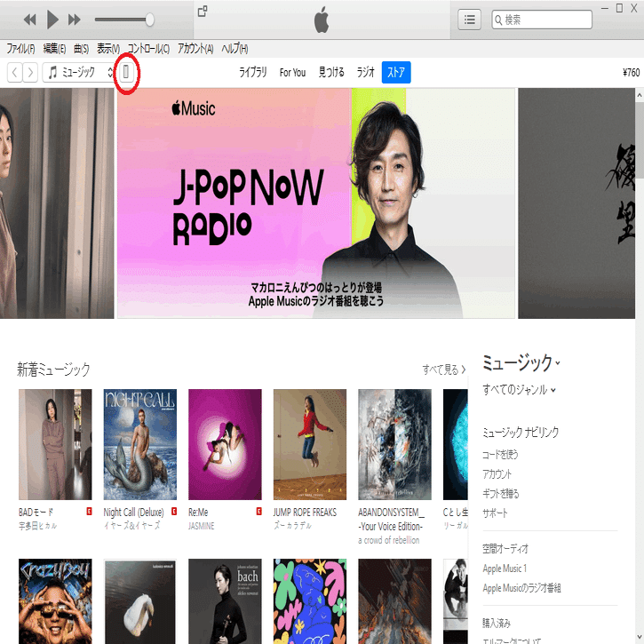This screenshot has width=644, height=644.
Task: Click the magnifier icon in search
Action: pyautogui.click(x=498, y=20)
